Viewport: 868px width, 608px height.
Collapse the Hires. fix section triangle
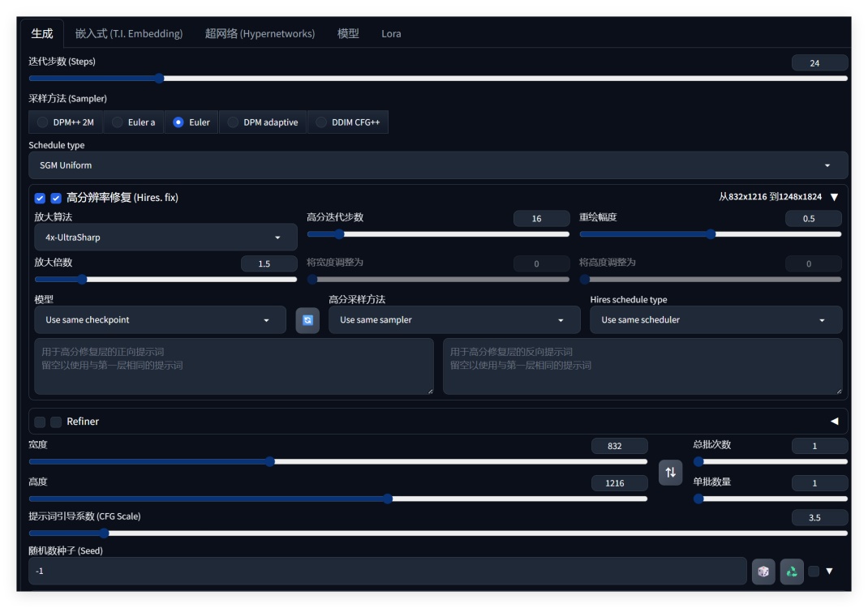click(x=834, y=197)
